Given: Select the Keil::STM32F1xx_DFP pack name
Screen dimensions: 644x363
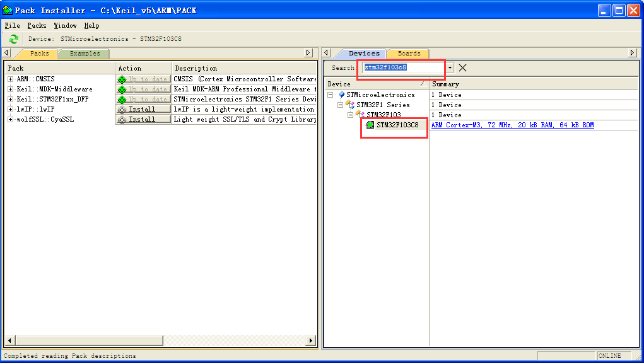Looking at the screenshot, I should [x=52, y=100].
